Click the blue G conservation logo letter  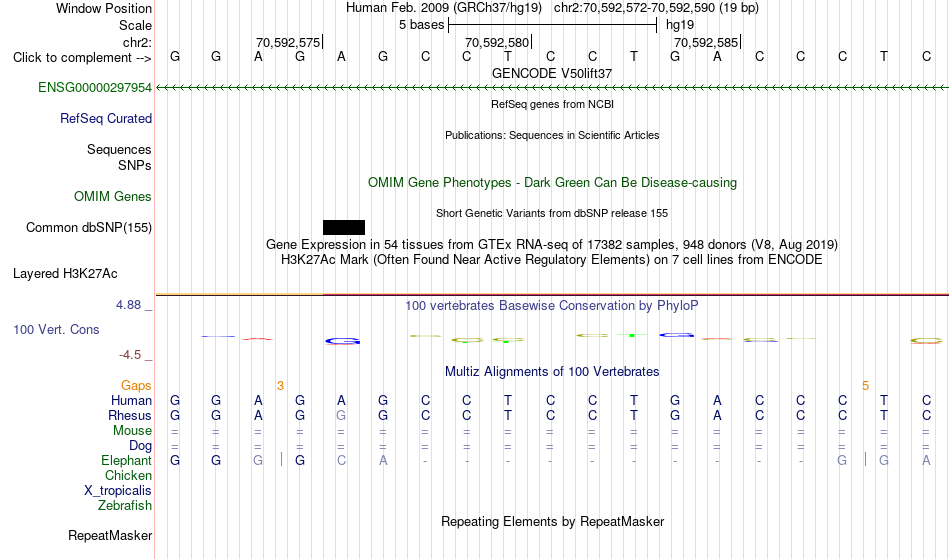click(x=342, y=342)
